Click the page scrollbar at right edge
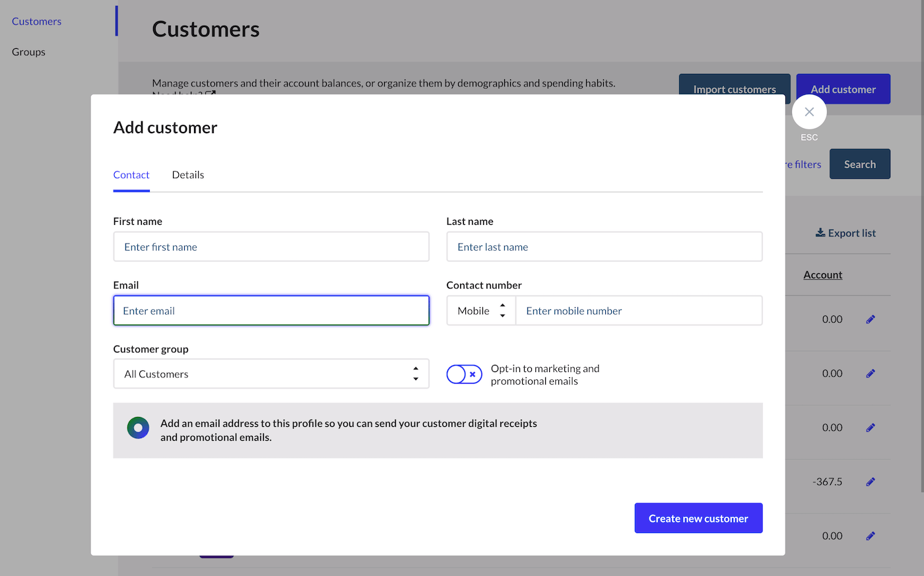Screen dimensions: 924x576 (921, 245)
